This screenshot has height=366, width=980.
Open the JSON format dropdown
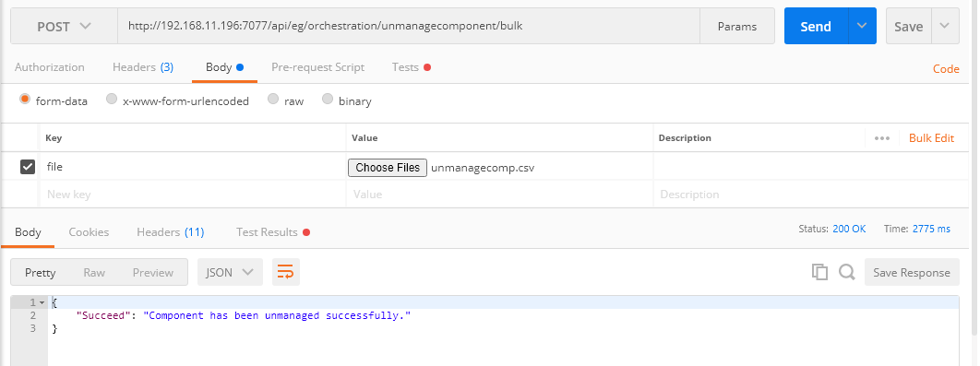230,272
